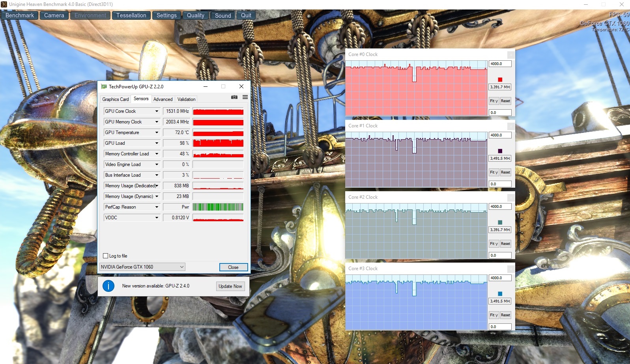
Task: Open the Advanced tab in GPU-Z
Action: 163,99
